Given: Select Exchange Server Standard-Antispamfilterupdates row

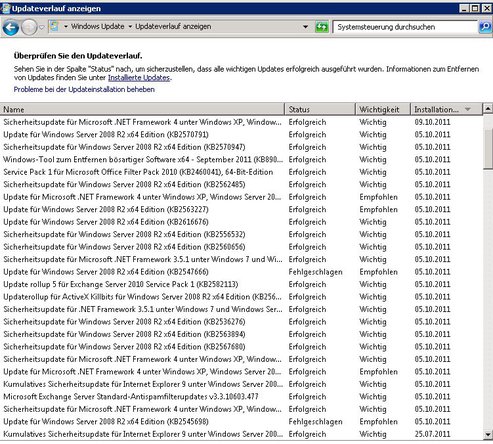Looking at the screenshot, I should (241, 397).
